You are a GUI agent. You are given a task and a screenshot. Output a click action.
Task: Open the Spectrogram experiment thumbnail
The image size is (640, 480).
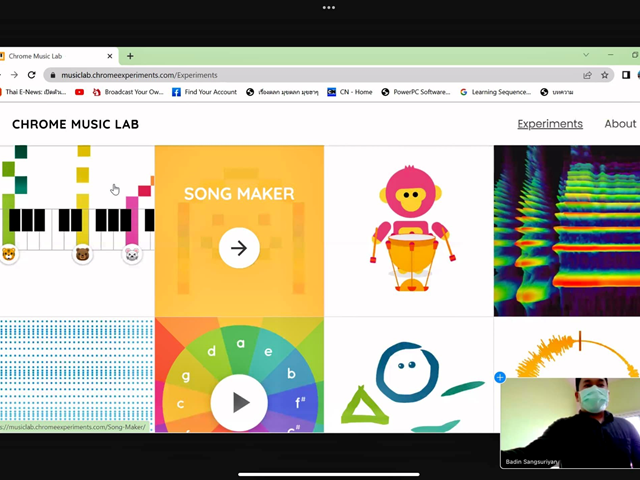[567, 231]
